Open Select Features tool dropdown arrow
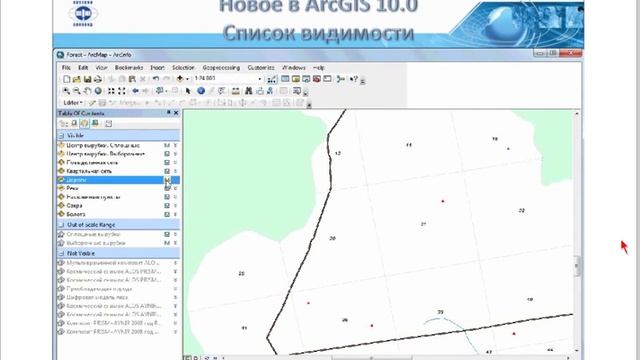640x360 pixels. (x=167, y=91)
